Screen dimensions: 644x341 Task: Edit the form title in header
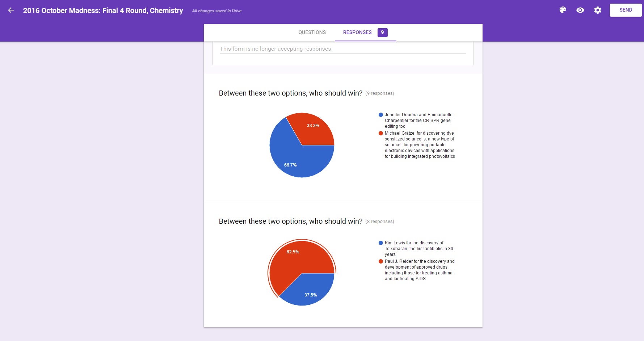(x=103, y=10)
